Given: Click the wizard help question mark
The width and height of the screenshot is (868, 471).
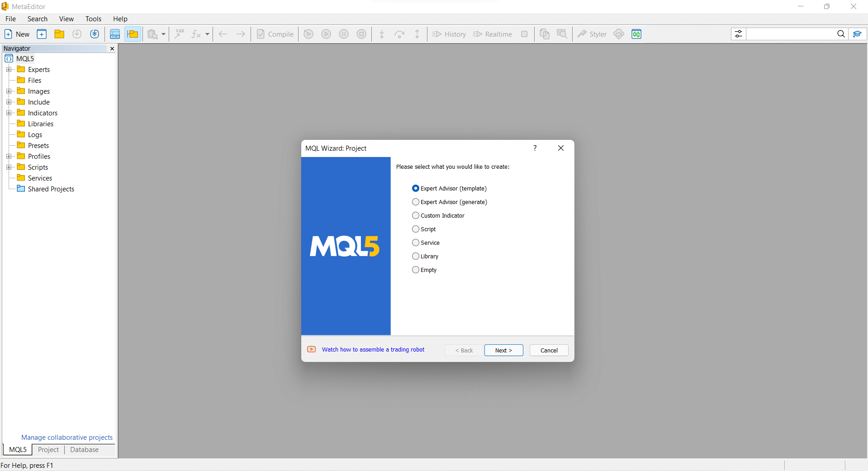Looking at the screenshot, I should 535,148.
